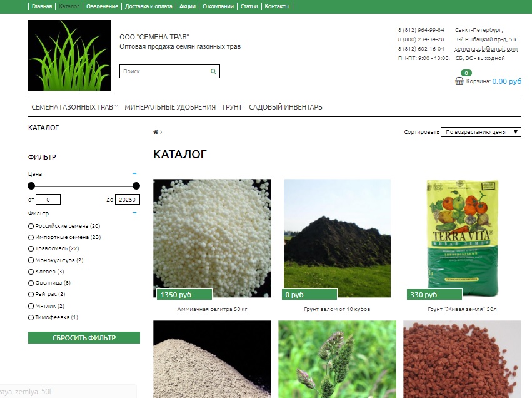This screenshot has height=398, width=532.
Task: Open the shopping basket icon
Action: pyautogui.click(x=459, y=81)
